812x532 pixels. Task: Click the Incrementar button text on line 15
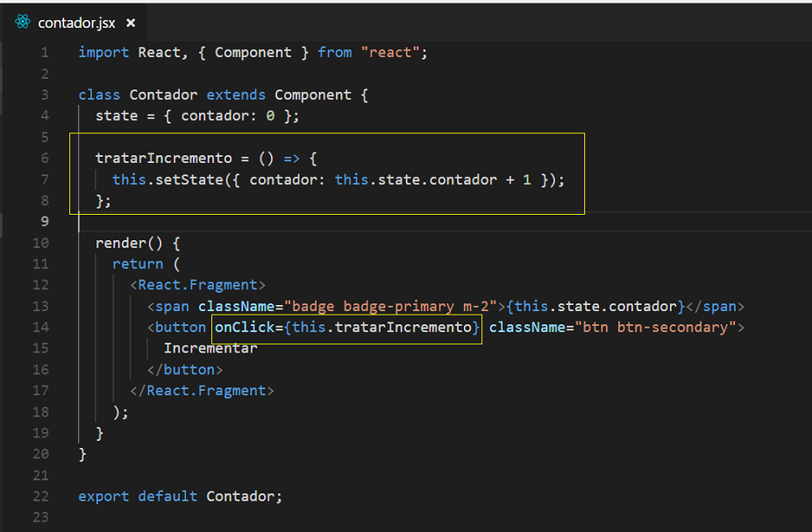coord(210,348)
